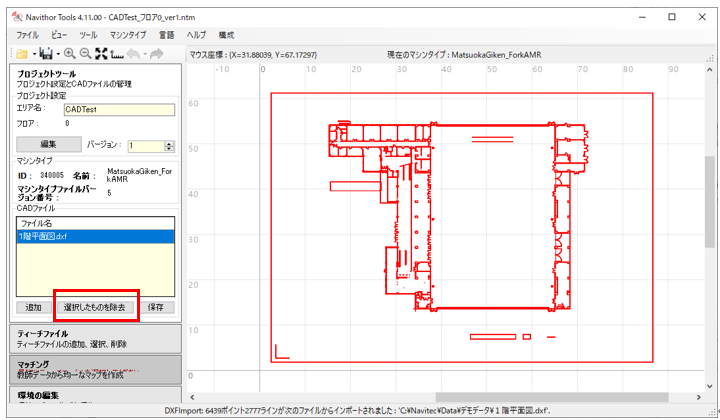Open the dropdown arrow beside the save icon

[57, 53]
